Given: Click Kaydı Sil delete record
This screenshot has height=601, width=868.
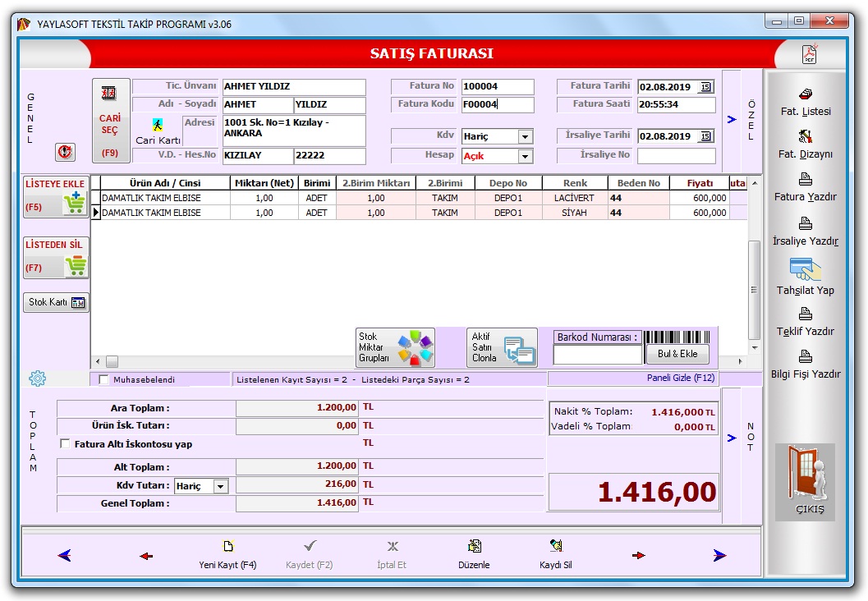Looking at the screenshot, I should tap(556, 554).
